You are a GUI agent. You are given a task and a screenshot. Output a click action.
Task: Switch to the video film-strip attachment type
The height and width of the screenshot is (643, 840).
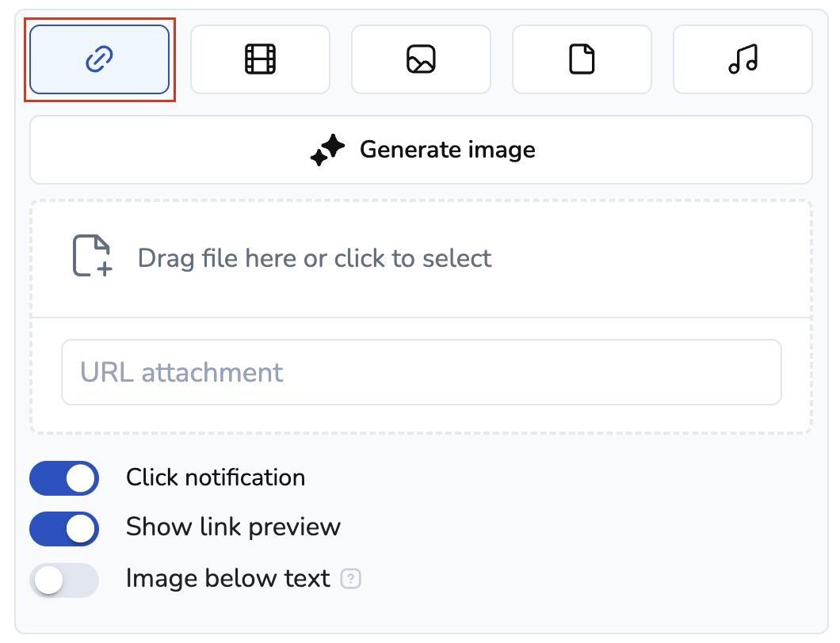tap(260, 60)
